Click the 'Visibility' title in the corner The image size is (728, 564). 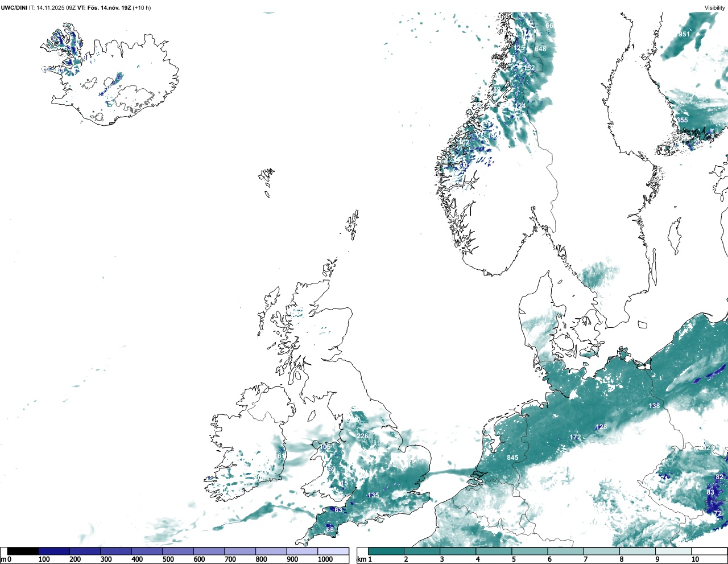coord(715,8)
